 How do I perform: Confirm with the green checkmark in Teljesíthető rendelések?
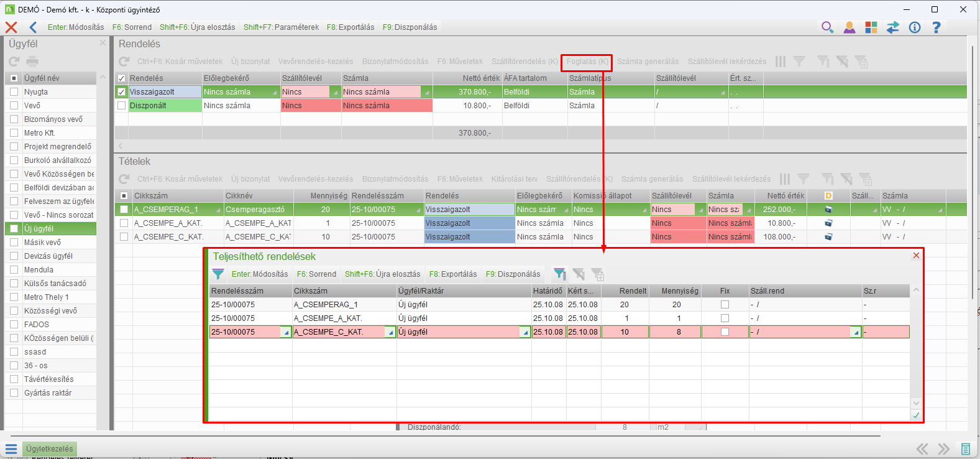(x=916, y=415)
